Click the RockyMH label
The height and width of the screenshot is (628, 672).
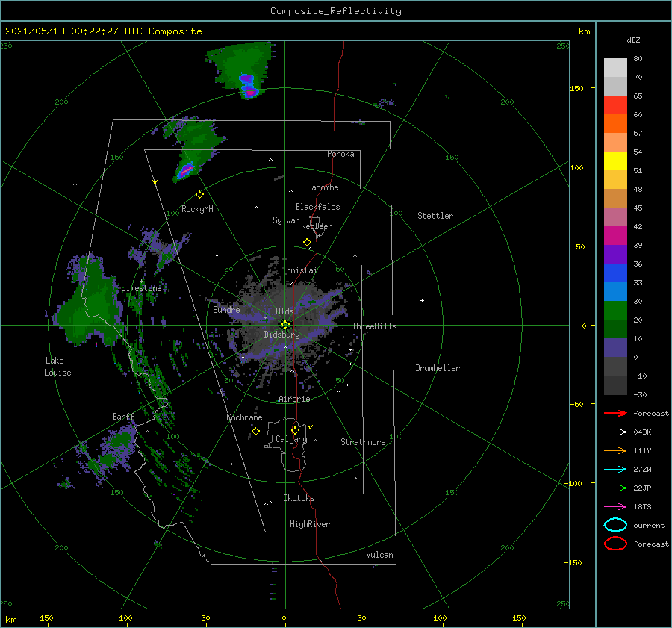[197, 209]
